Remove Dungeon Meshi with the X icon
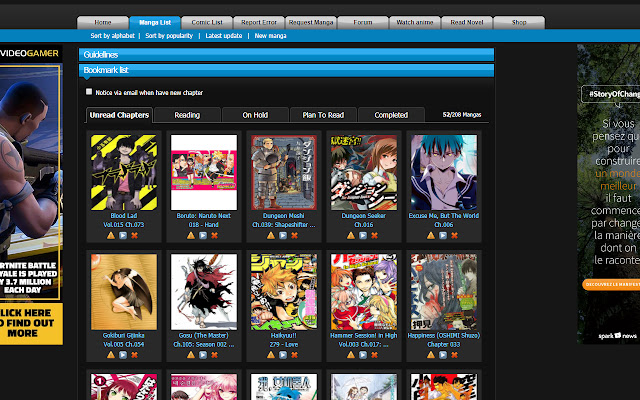 click(294, 236)
